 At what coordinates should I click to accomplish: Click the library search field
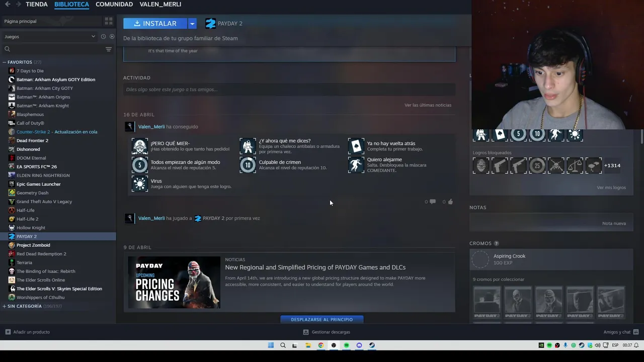pyautogui.click(x=53, y=49)
